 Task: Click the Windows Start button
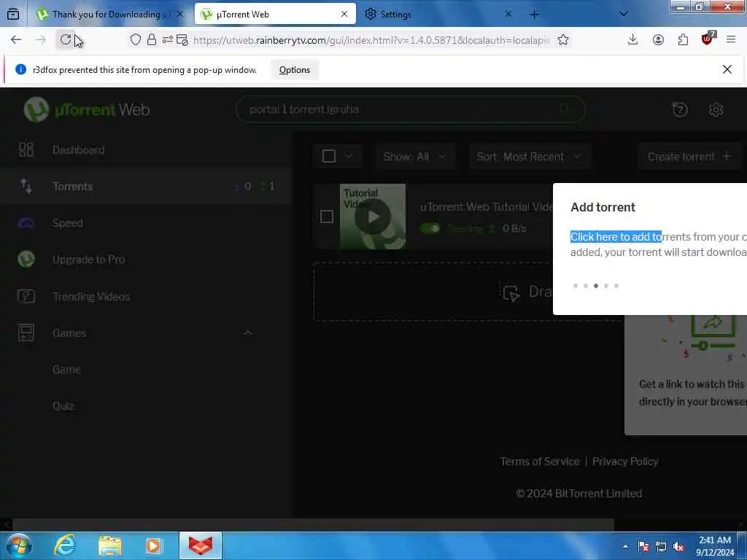coord(18,545)
